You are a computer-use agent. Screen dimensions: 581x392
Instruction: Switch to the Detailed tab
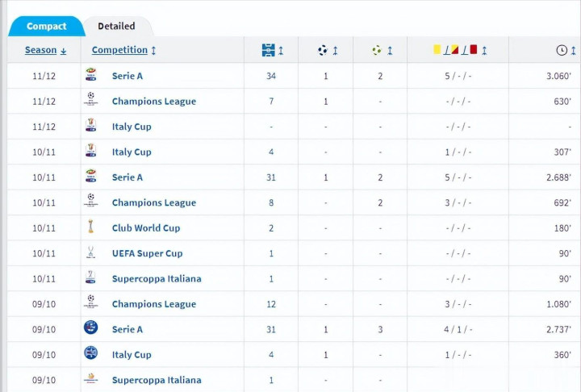tap(116, 27)
